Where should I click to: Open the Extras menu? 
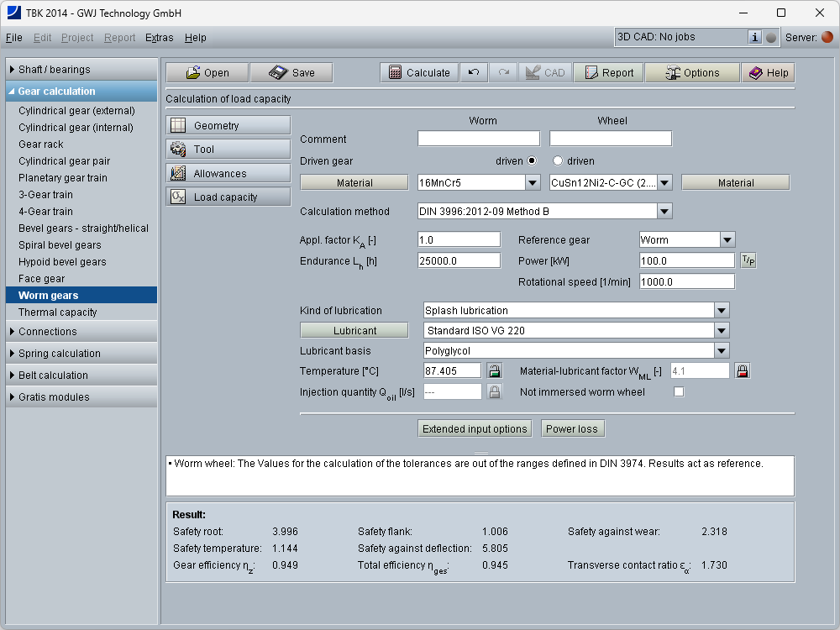coord(159,38)
